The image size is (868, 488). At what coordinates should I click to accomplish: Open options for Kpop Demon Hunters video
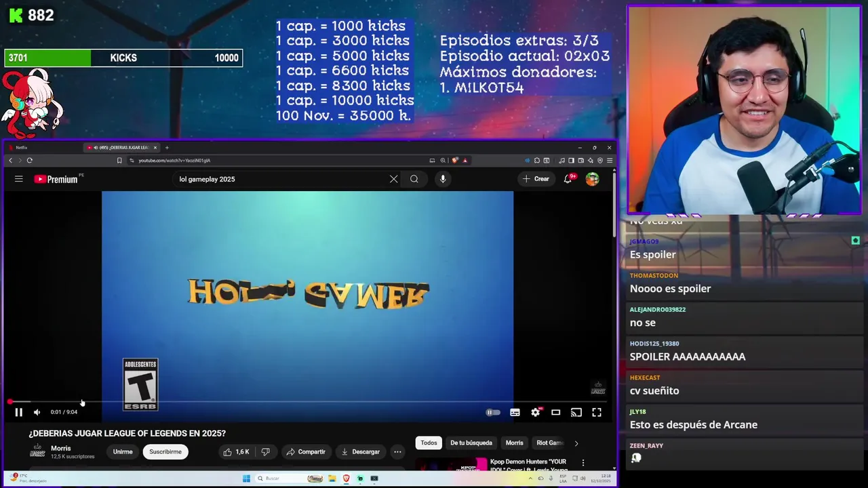(583, 463)
